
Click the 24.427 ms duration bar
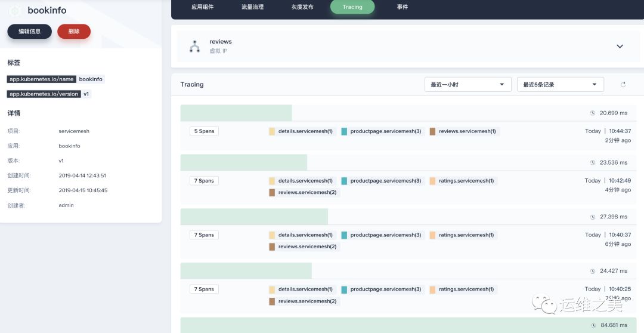coord(246,271)
